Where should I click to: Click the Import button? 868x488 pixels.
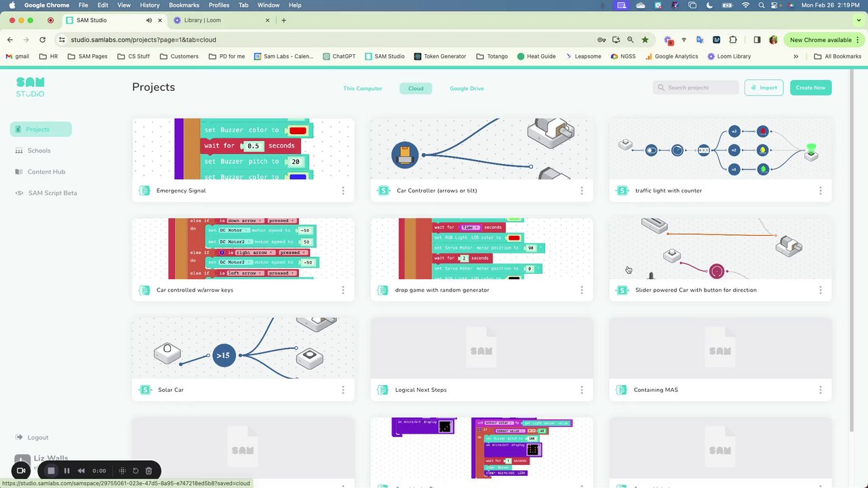[764, 87]
